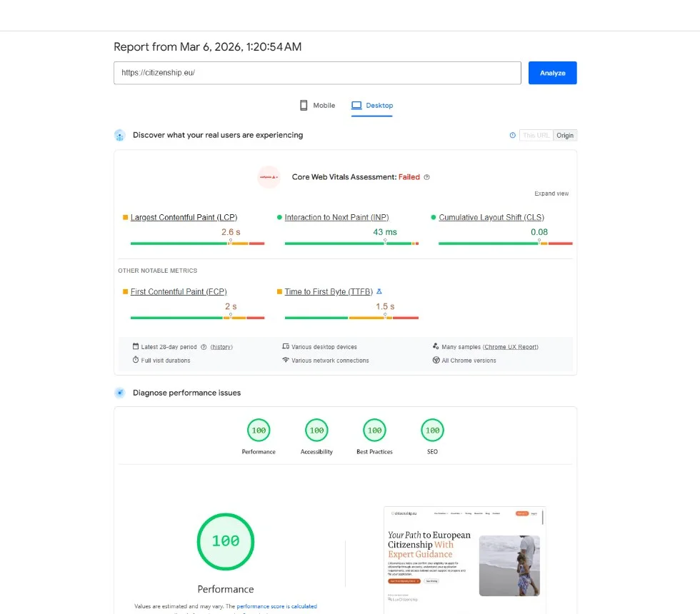Select the This URL option

point(536,135)
